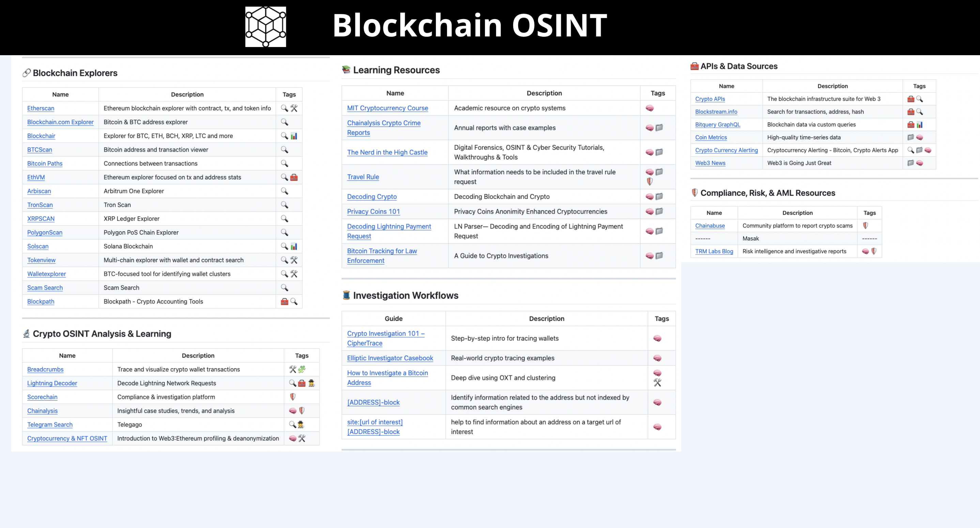
Task: Click the shield icon in the Travel Rule row
Action: 650,182
